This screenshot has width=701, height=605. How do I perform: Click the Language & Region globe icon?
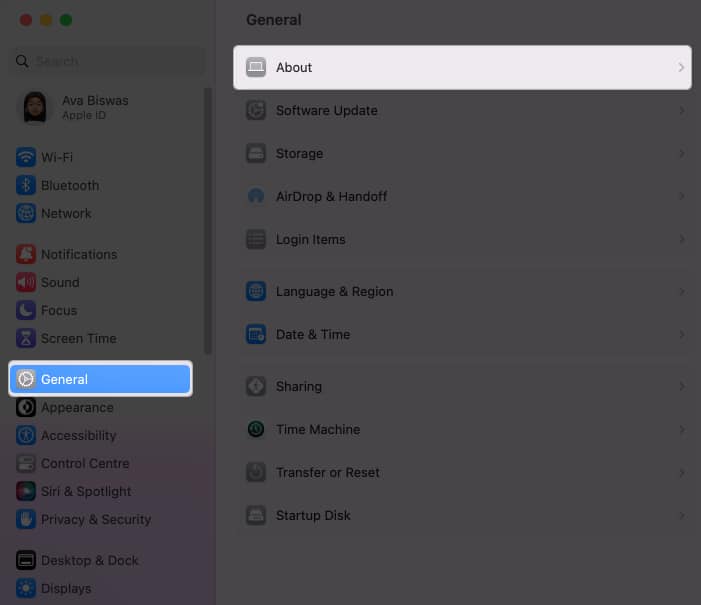pos(256,292)
